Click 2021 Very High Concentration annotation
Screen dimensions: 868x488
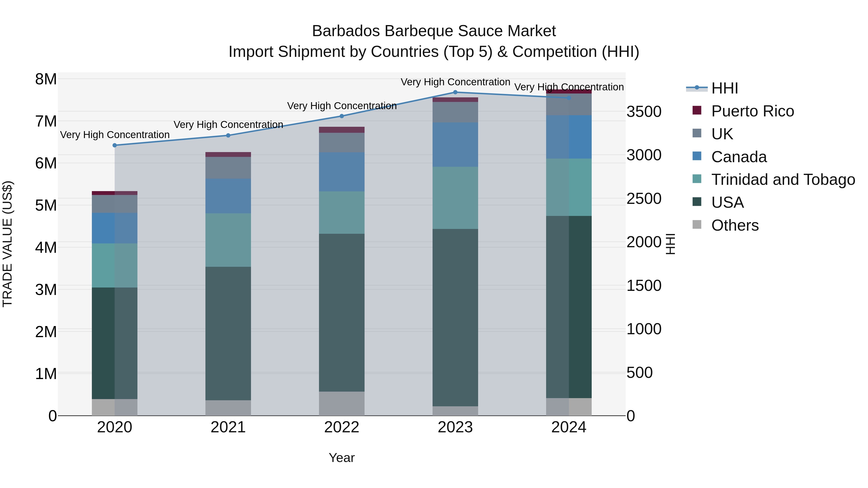229,124
